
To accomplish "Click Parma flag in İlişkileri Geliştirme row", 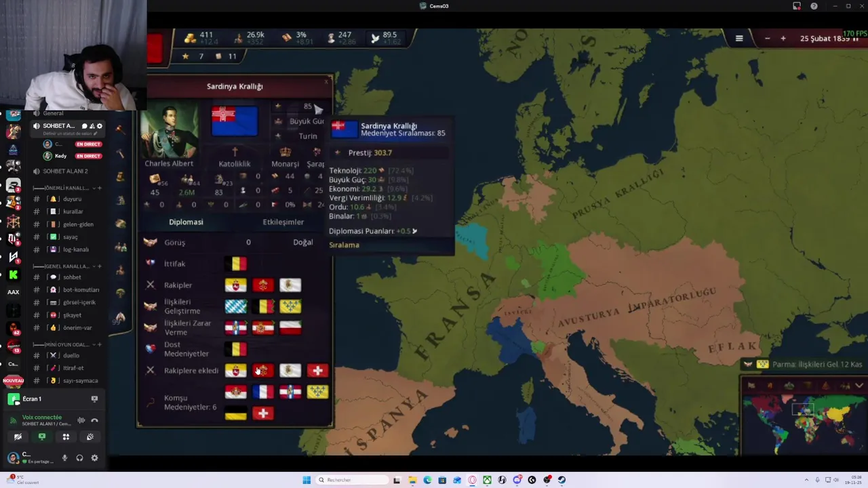I will [290, 306].
